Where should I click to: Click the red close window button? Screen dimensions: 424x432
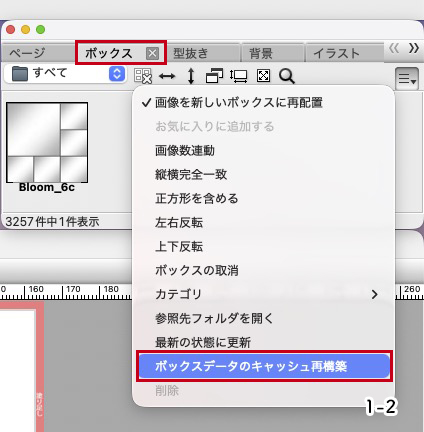click(x=11, y=30)
